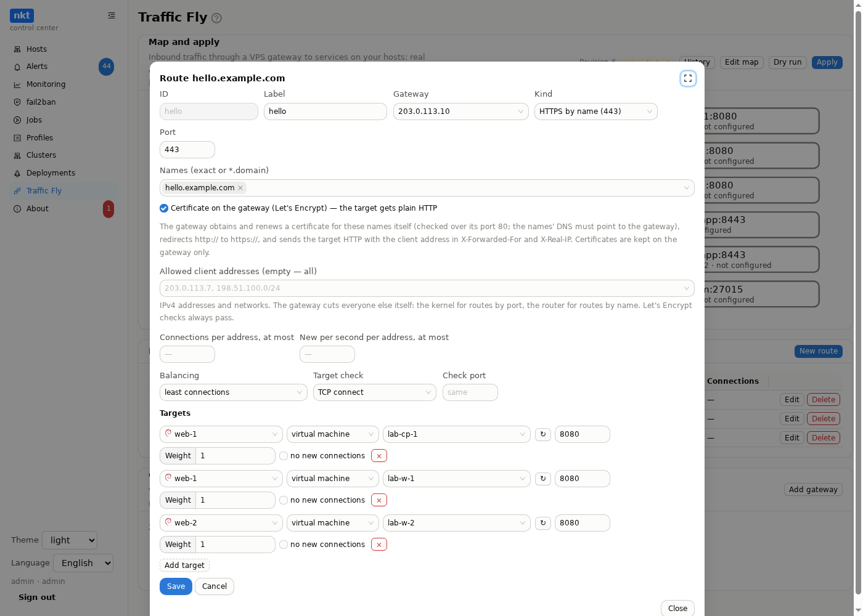Refresh the lab-cp-1 target list
Screen dimensions: 863x616
click(543, 434)
